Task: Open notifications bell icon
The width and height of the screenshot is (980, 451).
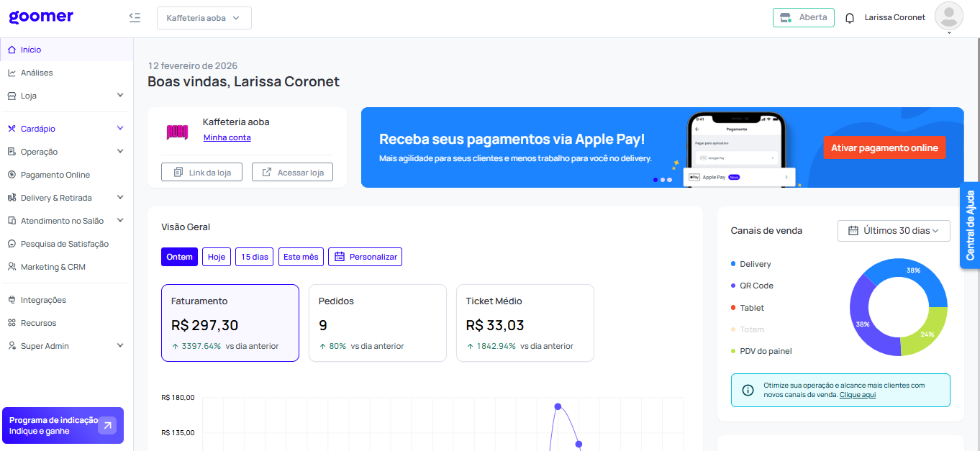Action: tap(850, 18)
